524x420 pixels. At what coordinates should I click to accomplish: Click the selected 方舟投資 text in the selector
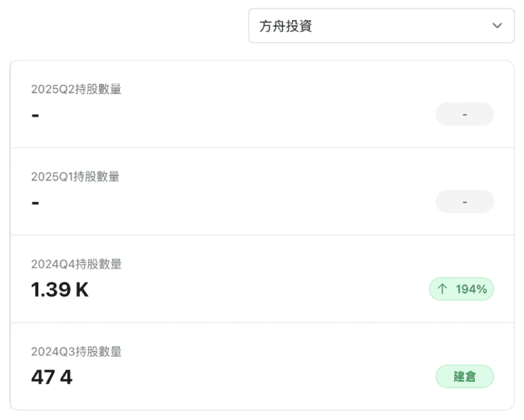tap(285, 26)
